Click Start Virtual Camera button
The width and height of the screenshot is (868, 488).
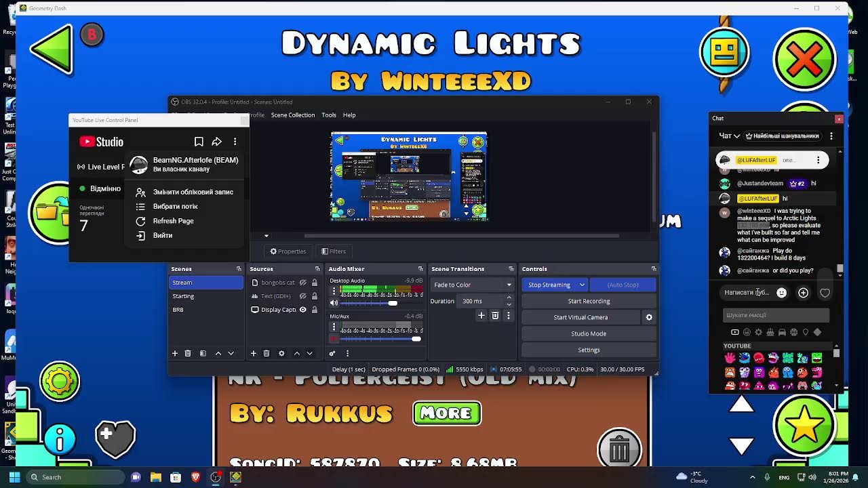[580, 317]
